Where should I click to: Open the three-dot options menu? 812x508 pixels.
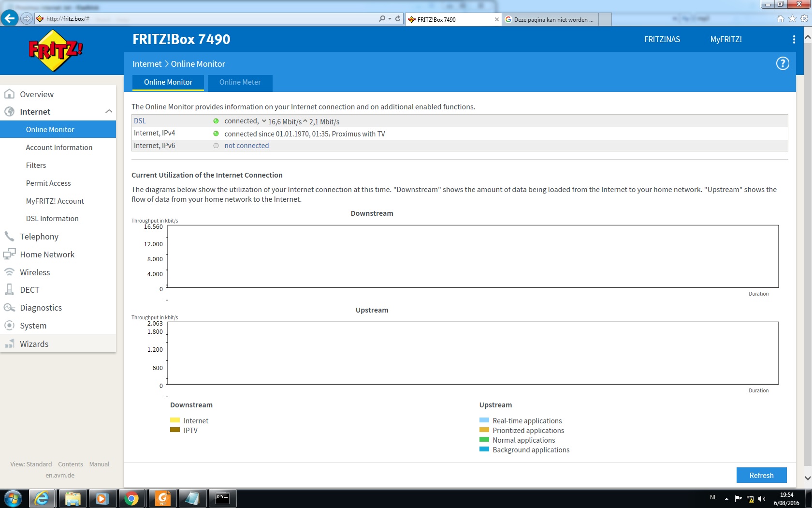point(794,40)
